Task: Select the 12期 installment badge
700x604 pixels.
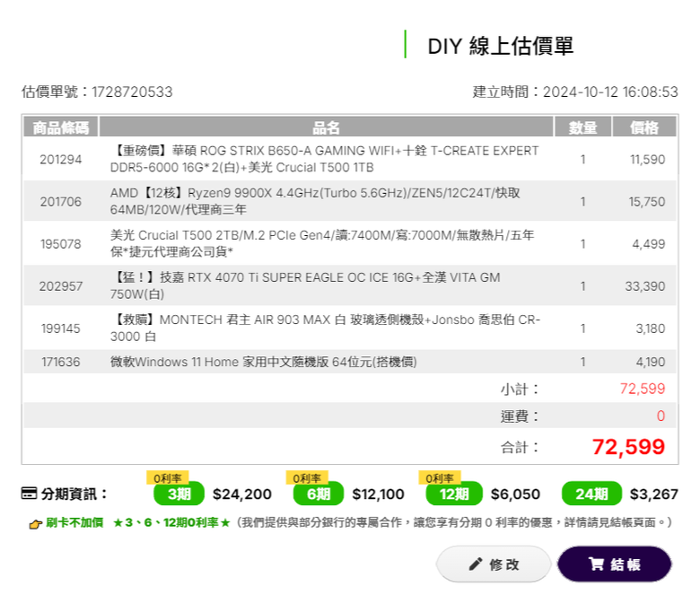Action: [454, 494]
